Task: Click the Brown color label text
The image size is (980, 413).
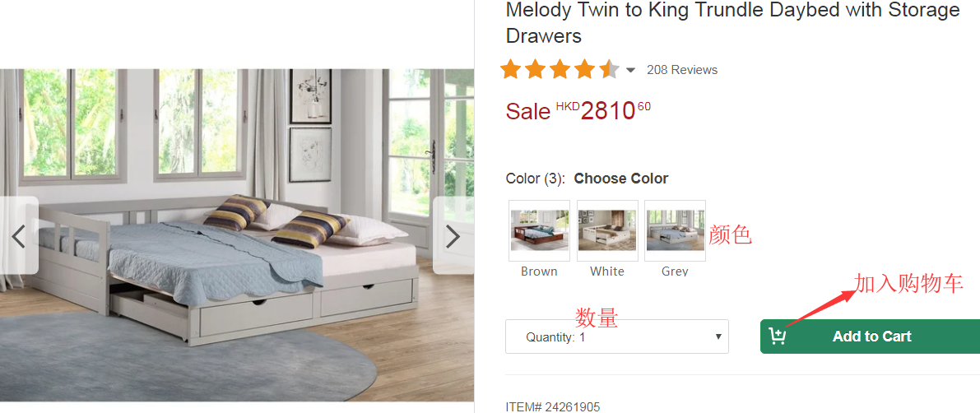Action: click(540, 271)
